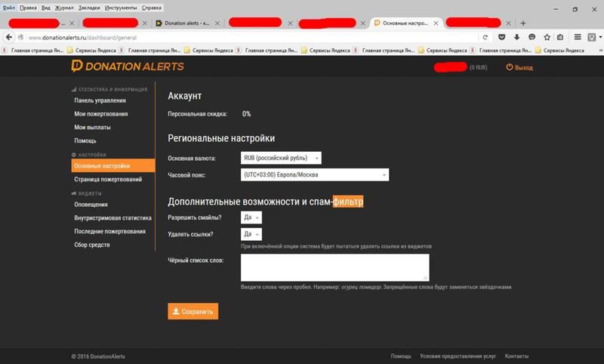This screenshot has height=364, width=604.
Task: Expand the Основная валюта dropdown
Action: (x=281, y=158)
